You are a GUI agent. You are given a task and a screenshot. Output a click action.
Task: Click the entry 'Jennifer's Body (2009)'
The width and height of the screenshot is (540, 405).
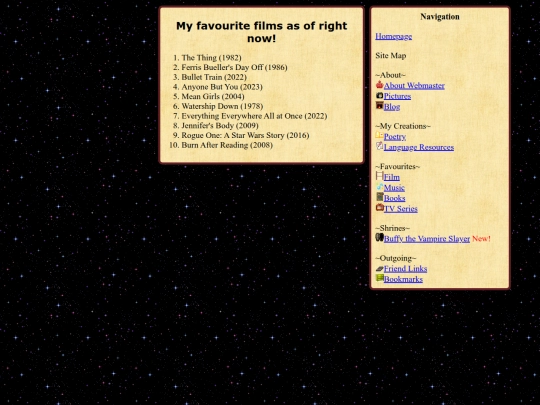(220, 125)
